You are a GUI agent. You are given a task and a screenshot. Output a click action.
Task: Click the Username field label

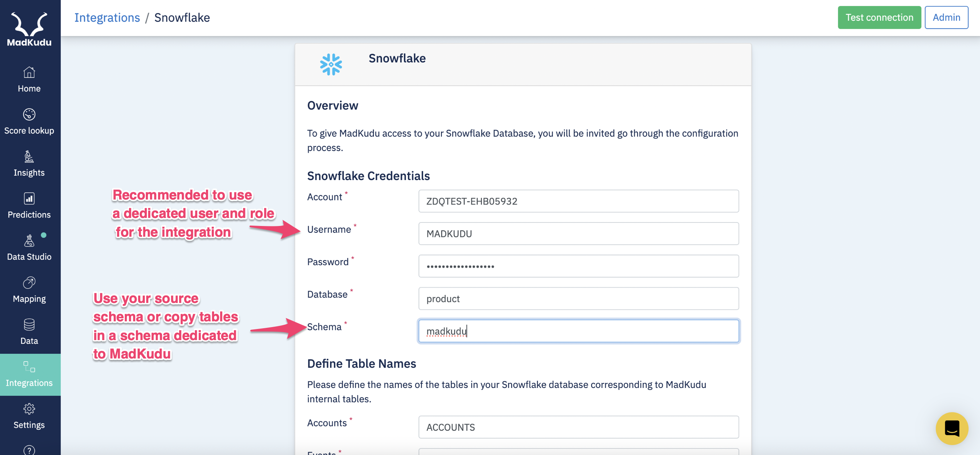(329, 229)
